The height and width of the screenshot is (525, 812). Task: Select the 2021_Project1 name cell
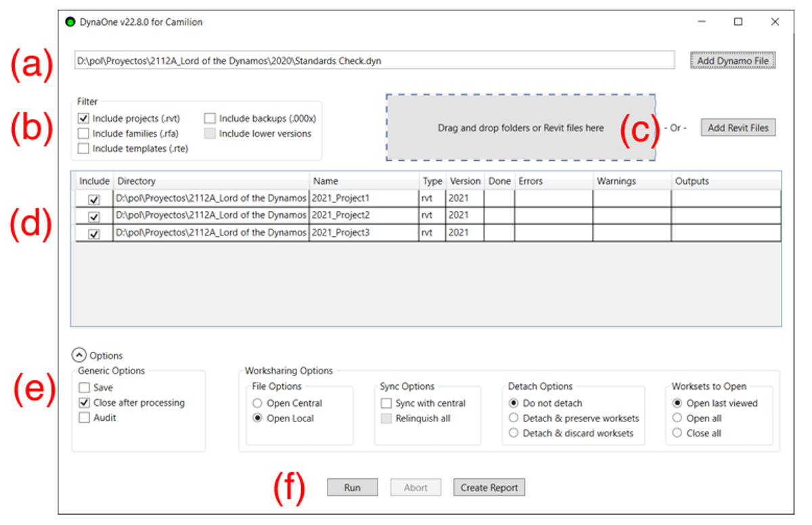click(x=364, y=199)
